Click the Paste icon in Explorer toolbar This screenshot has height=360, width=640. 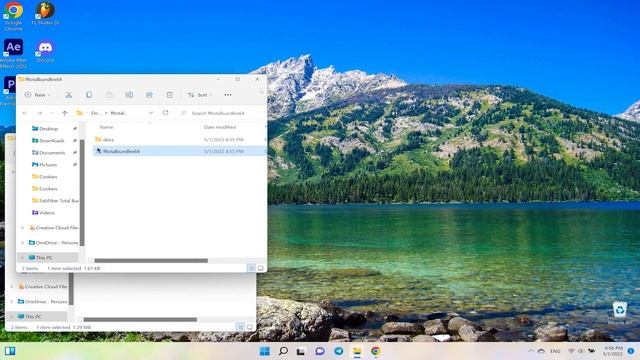coord(109,95)
